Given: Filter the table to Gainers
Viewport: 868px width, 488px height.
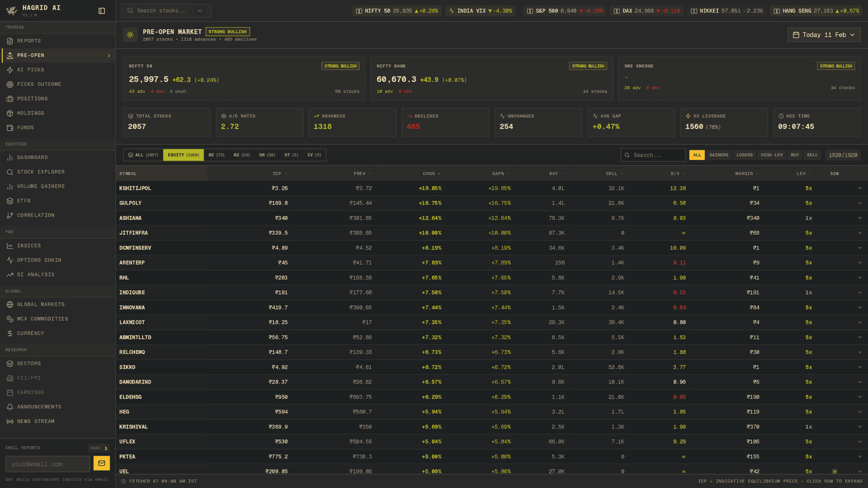Looking at the screenshot, I should [x=719, y=155].
